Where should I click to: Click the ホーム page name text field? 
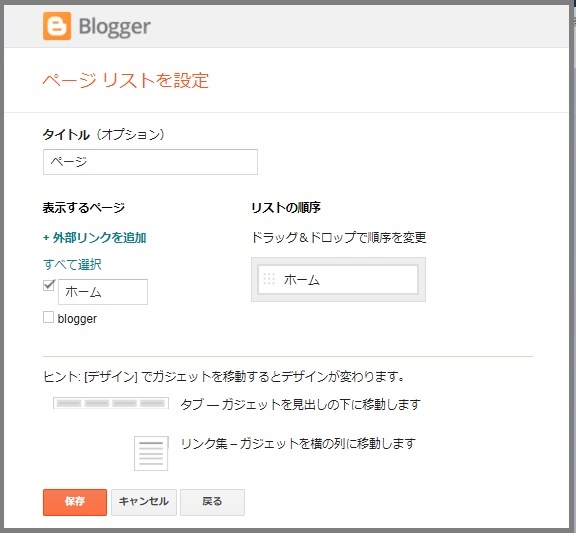[x=103, y=292]
